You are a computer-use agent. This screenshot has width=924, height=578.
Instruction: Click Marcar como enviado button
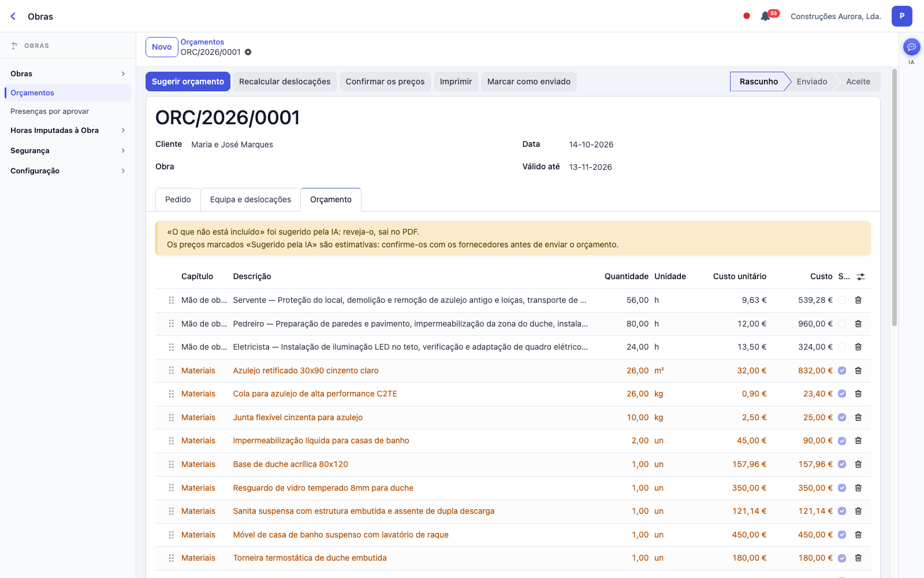[x=529, y=81]
